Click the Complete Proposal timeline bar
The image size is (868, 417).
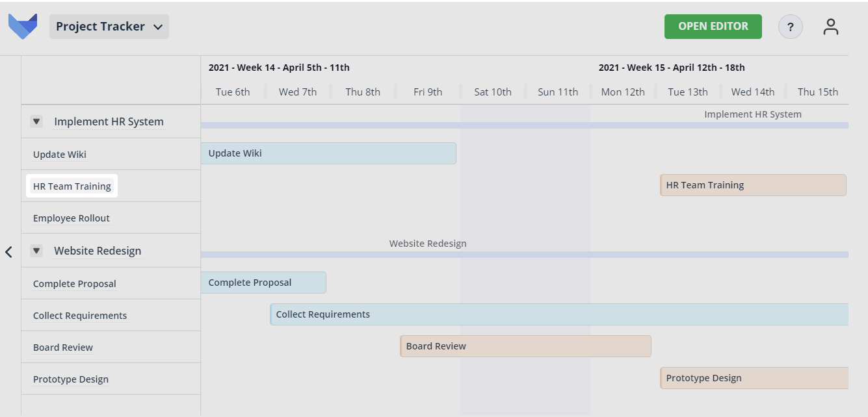(263, 283)
